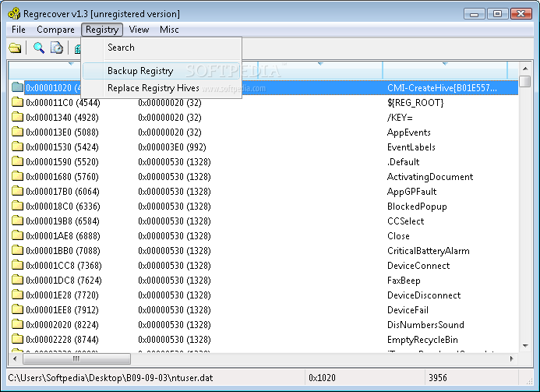Select the FaxBeep key name
Viewport: 540px width, 392px height.
(404, 281)
